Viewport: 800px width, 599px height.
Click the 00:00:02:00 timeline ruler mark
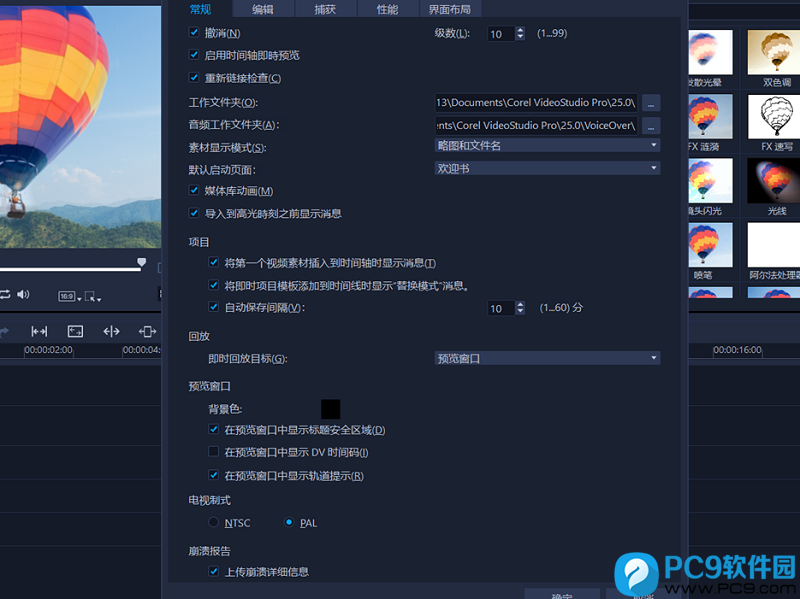click(48, 350)
